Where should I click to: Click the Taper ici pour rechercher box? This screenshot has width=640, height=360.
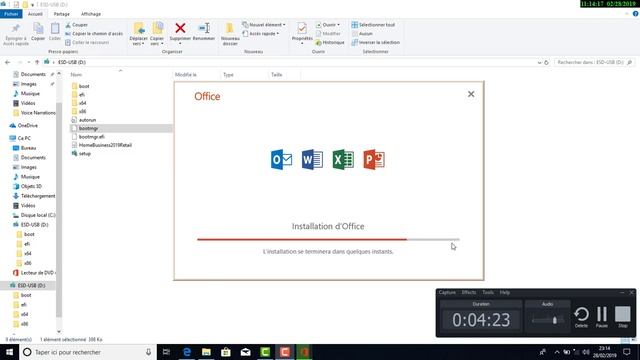coord(88,352)
